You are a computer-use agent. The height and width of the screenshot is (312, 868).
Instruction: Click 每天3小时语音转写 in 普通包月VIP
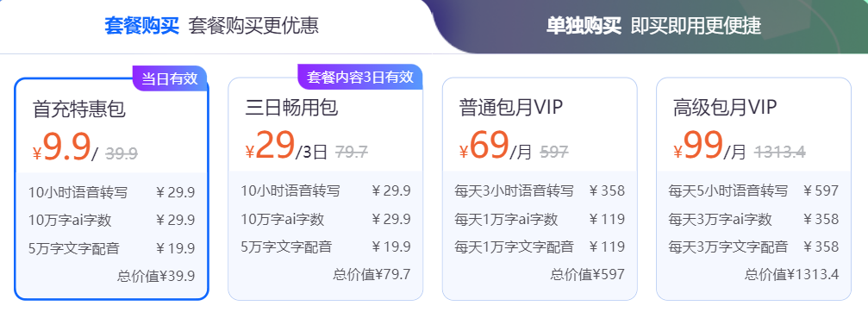coord(514,191)
